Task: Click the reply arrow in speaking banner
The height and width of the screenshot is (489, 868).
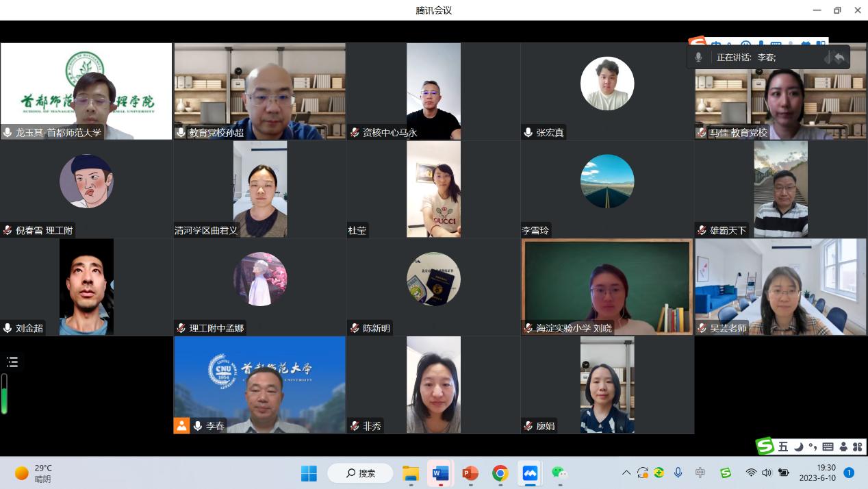Action: (839, 58)
